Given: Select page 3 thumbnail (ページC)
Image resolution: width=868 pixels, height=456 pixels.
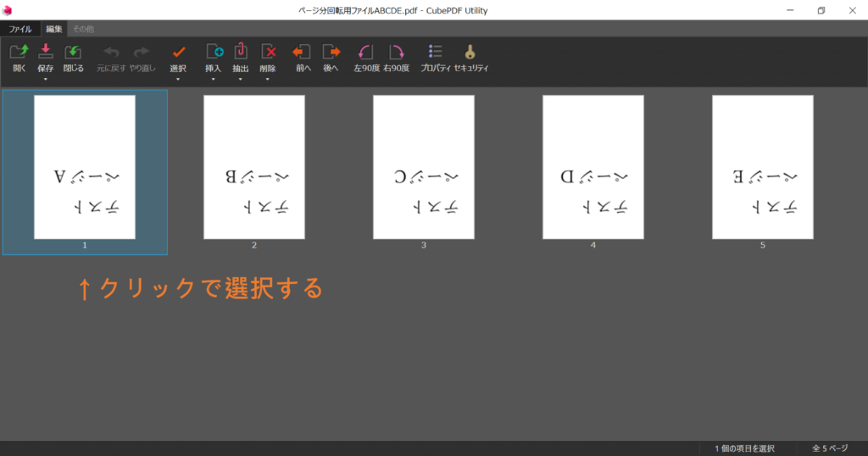Looking at the screenshot, I should (424, 167).
